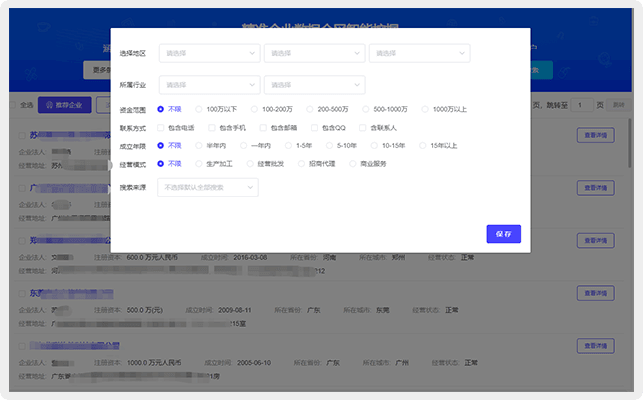Tick the 包含邮箱 checkbox
Viewport: 643px width, 400px height.
click(262, 128)
